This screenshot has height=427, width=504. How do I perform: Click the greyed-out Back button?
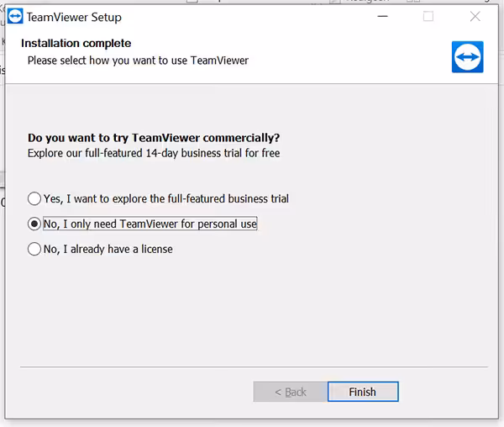pos(290,392)
